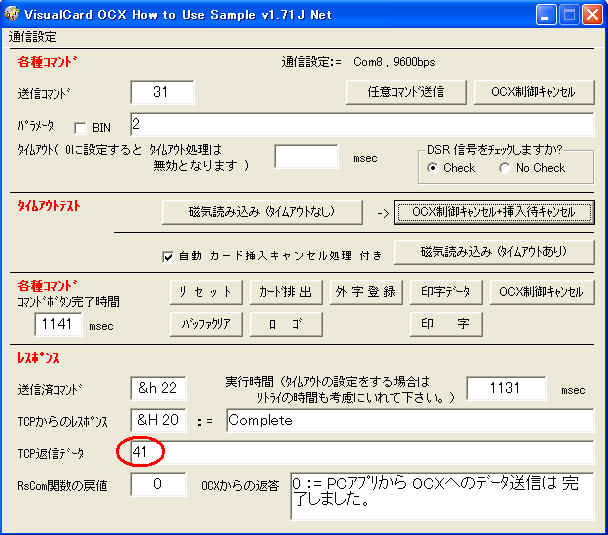This screenshot has height=535, width=608.
Task: Click the OCXからの返答 message text box
Action: pos(442,496)
